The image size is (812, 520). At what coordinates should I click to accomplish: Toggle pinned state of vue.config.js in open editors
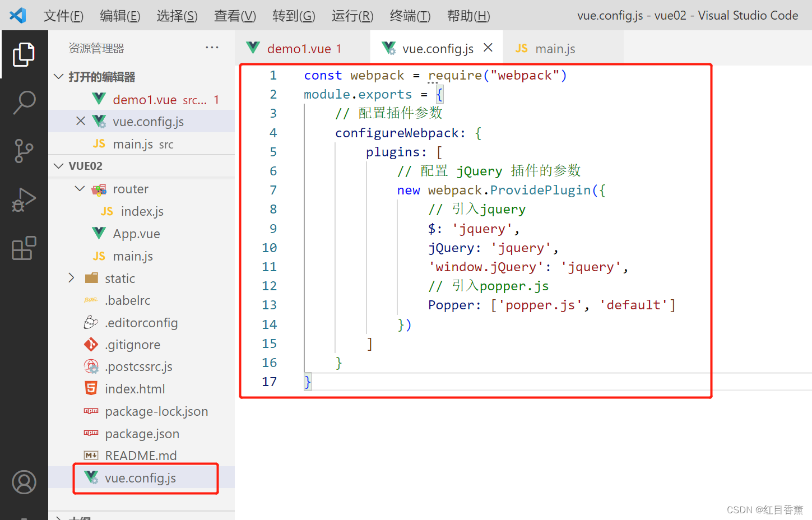click(81, 121)
